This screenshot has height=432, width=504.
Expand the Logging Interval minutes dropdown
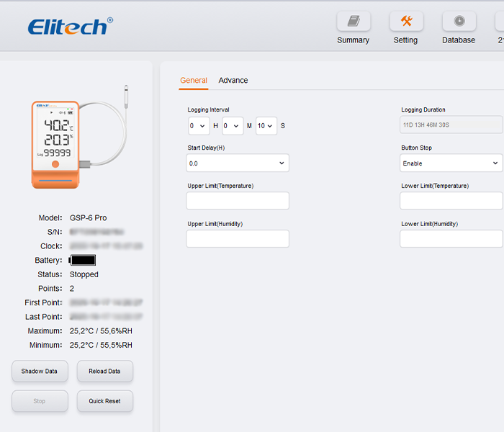(x=233, y=126)
